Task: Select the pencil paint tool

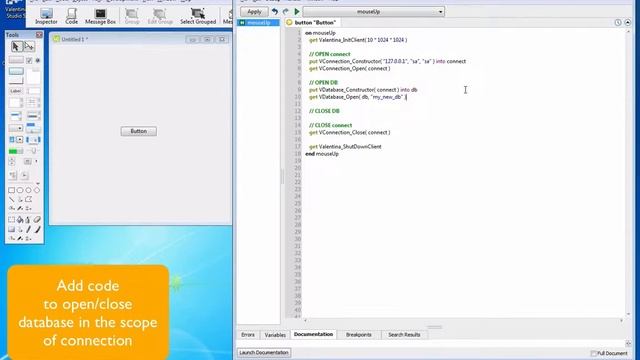Action: (29, 230)
